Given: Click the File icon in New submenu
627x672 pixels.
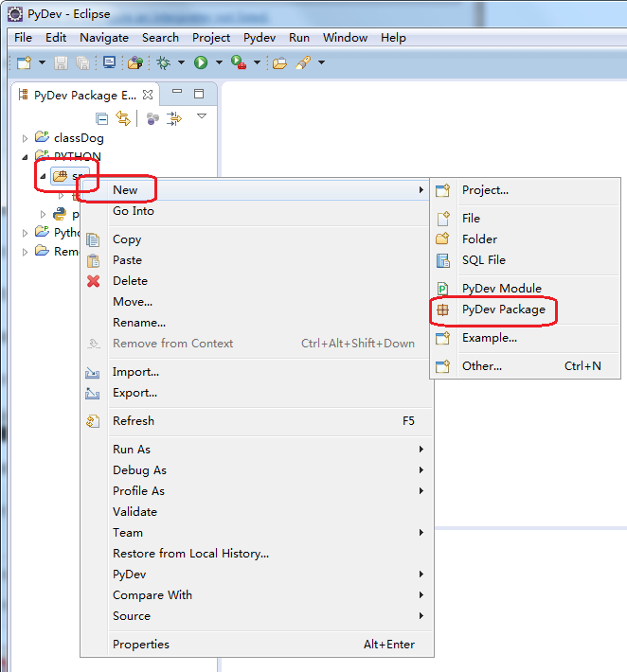Looking at the screenshot, I should pyautogui.click(x=442, y=218).
